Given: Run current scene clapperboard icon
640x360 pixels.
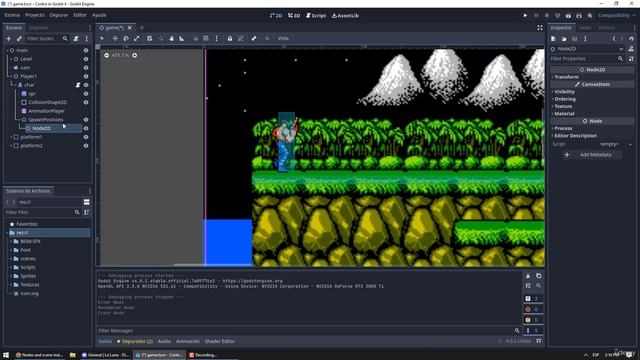Looking at the screenshot, I should [x=568, y=16].
